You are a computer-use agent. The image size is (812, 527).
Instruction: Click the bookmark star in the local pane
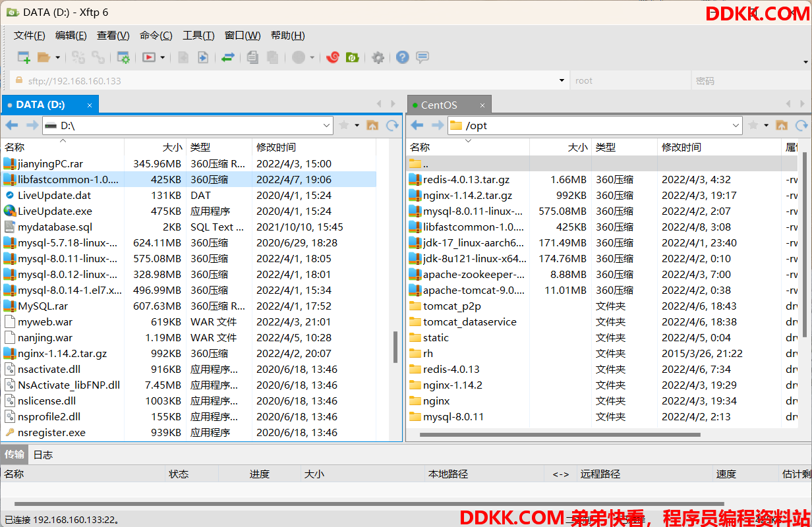tap(343, 125)
